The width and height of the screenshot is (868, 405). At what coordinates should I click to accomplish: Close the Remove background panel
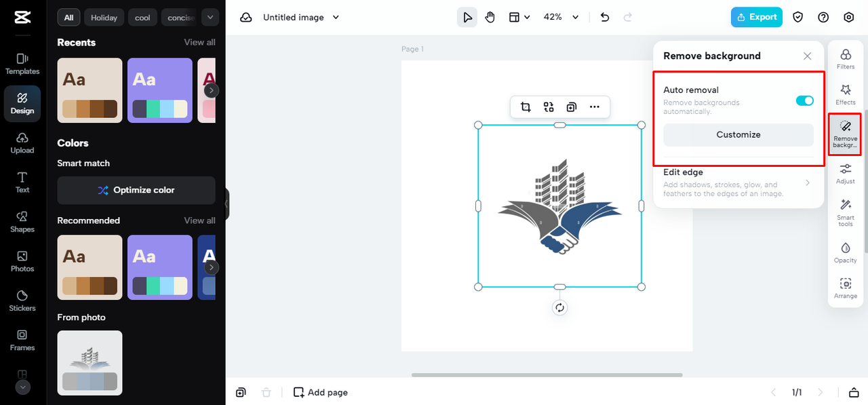(807, 56)
